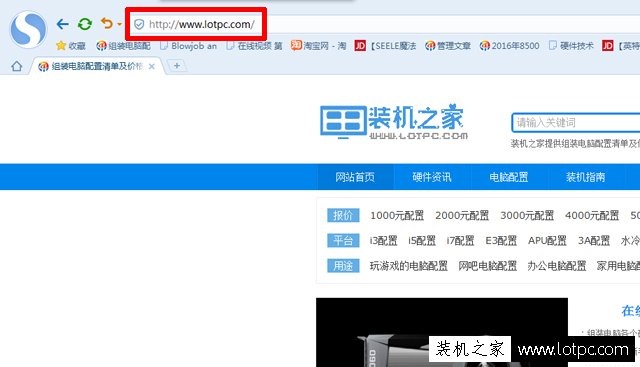Open the 组装电脑配 bookmark

pos(124,46)
